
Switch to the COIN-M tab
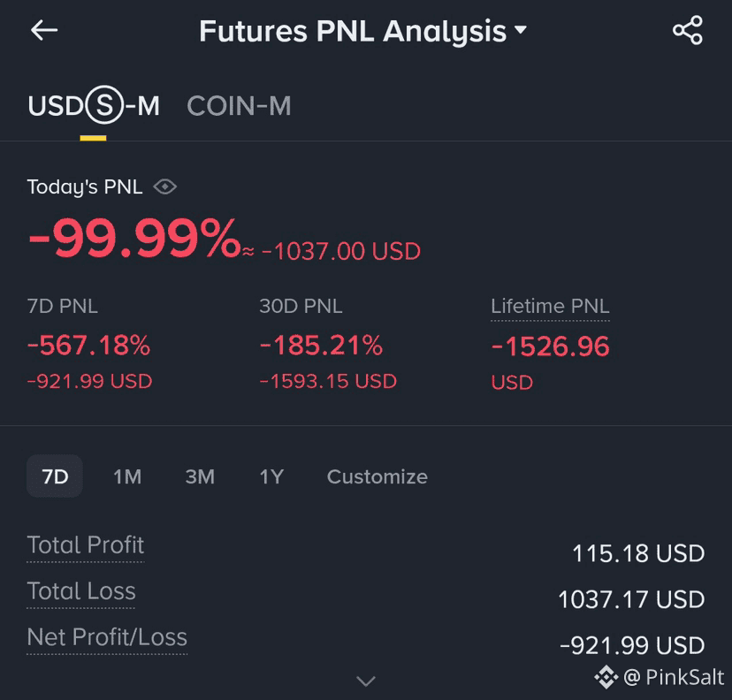click(x=239, y=106)
